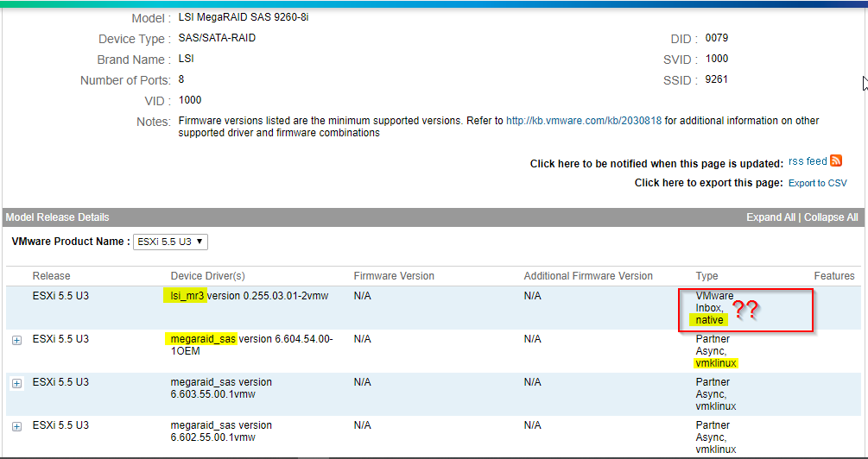Click the Additional Firmware Version column header

pyautogui.click(x=588, y=276)
